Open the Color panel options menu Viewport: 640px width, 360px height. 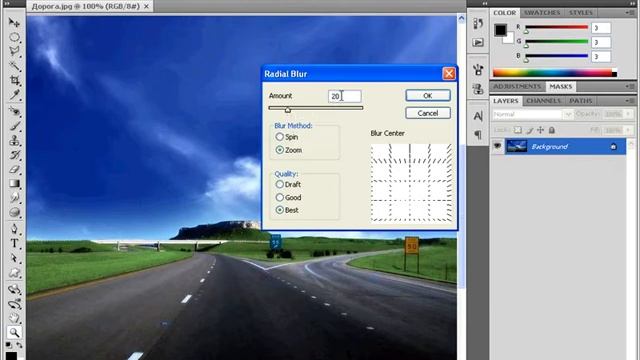(x=630, y=13)
